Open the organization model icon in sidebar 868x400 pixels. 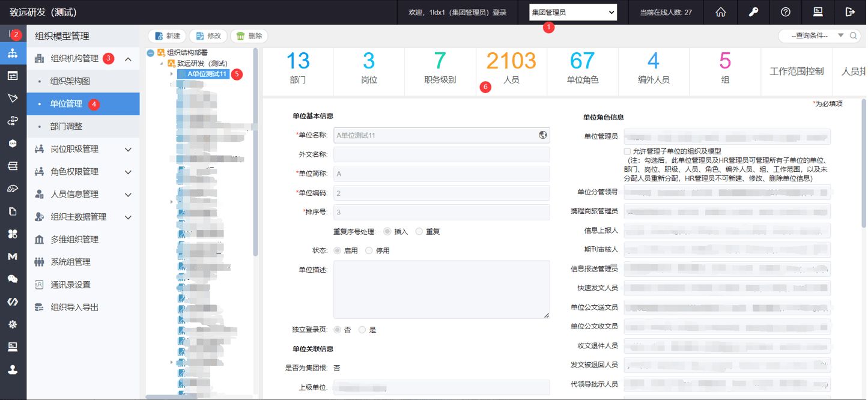pyautogui.click(x=13, y=53)
